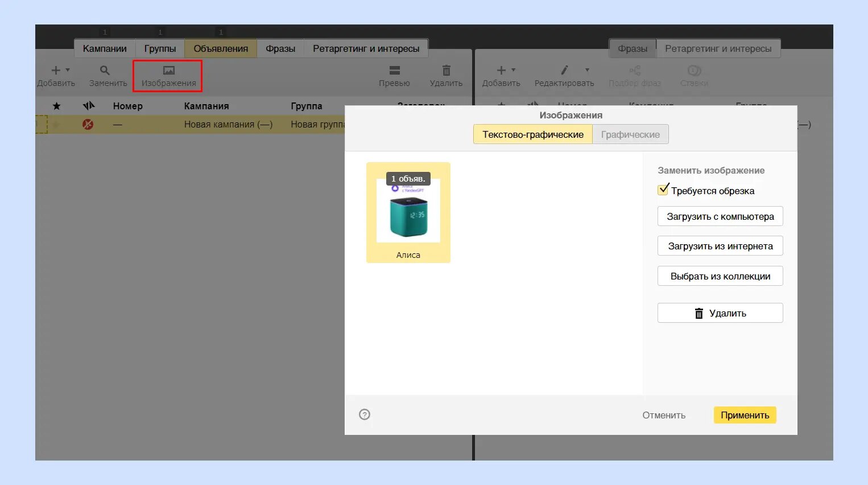Click Загрузить из интернета button
The height and width of the screenshot is (485, 868).
(720, 246)
